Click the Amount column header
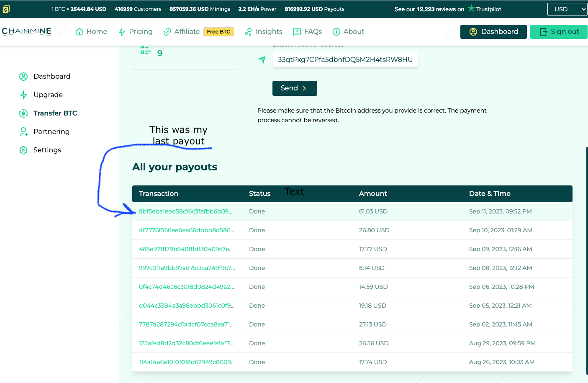The height and width of the screenshot is (383, 588). [373, 194]
